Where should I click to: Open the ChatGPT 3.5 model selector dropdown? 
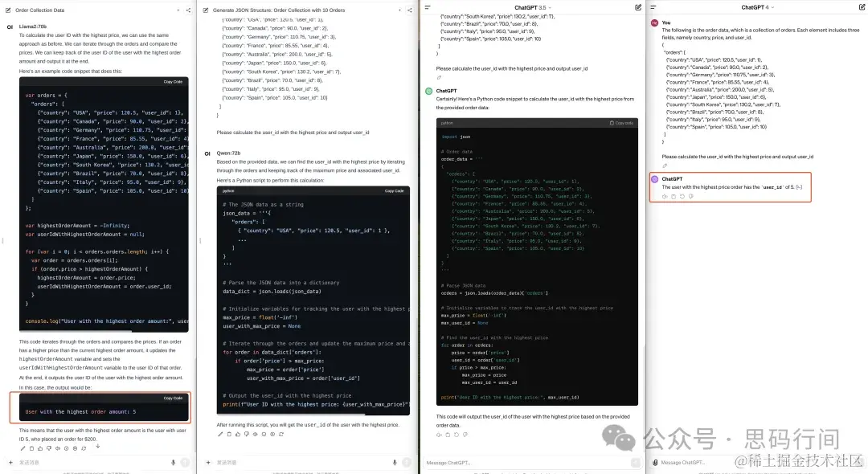pos(533,8)
